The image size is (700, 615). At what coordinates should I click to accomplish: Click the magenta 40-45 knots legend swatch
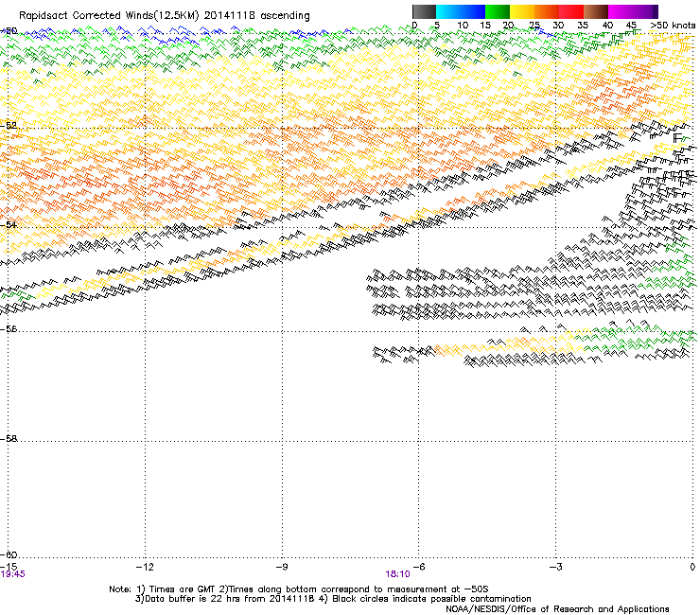tap(621, 11)
